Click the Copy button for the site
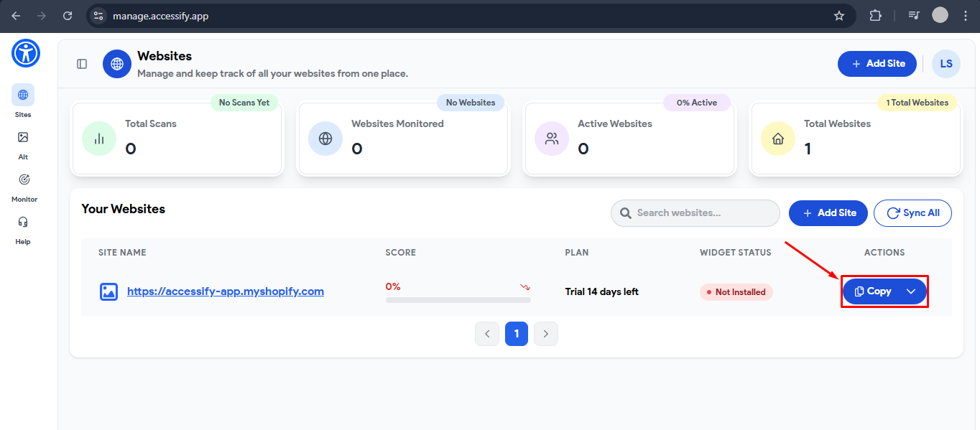 click(875, 291)
